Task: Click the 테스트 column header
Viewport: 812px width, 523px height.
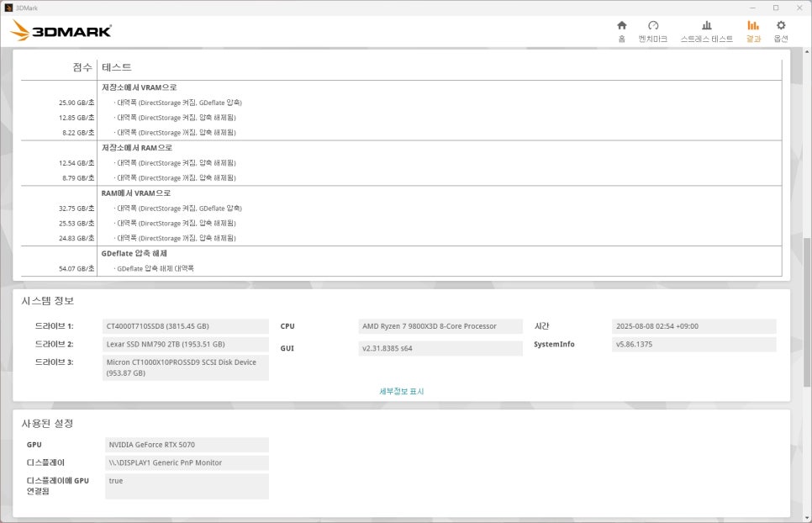Action: [117, 67]
